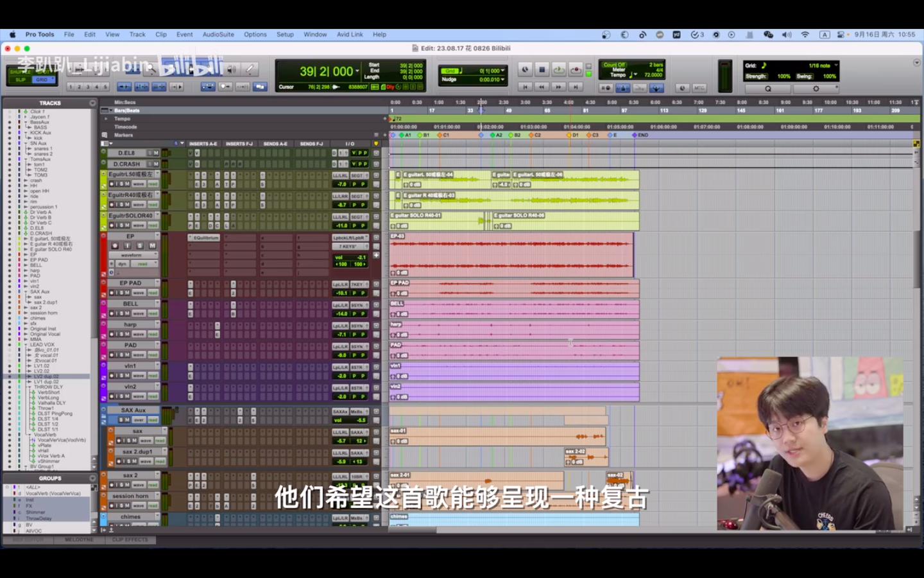Click the magnifier search button under Grid panel
Image resolution: width=924 pixels, height=578 pixels.
[x=768, y=89]
